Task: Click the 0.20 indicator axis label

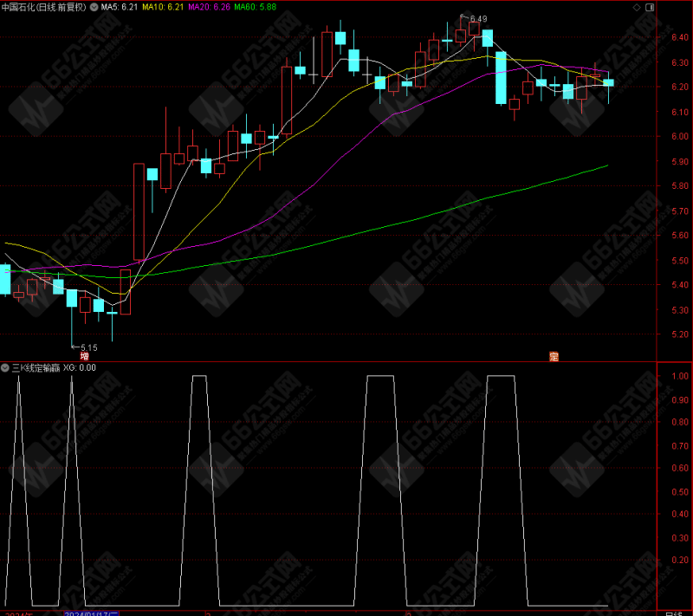Action: pos(680,560)
